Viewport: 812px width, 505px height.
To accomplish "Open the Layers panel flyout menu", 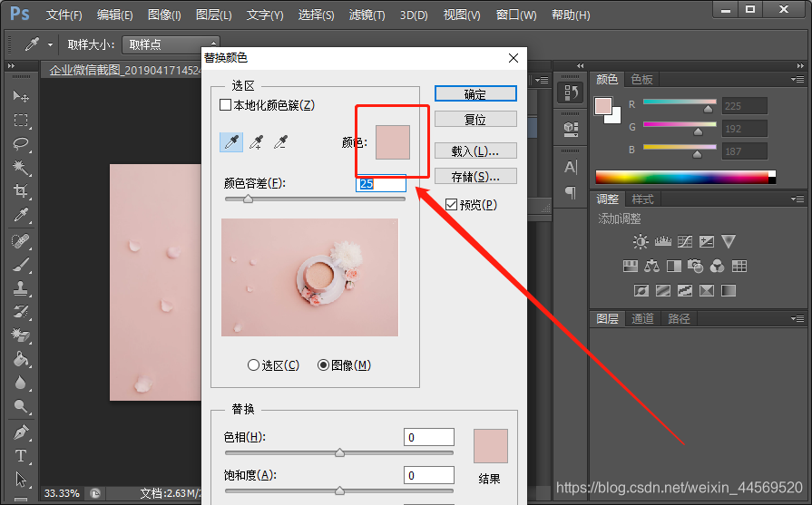I will [x=797, y=319].
